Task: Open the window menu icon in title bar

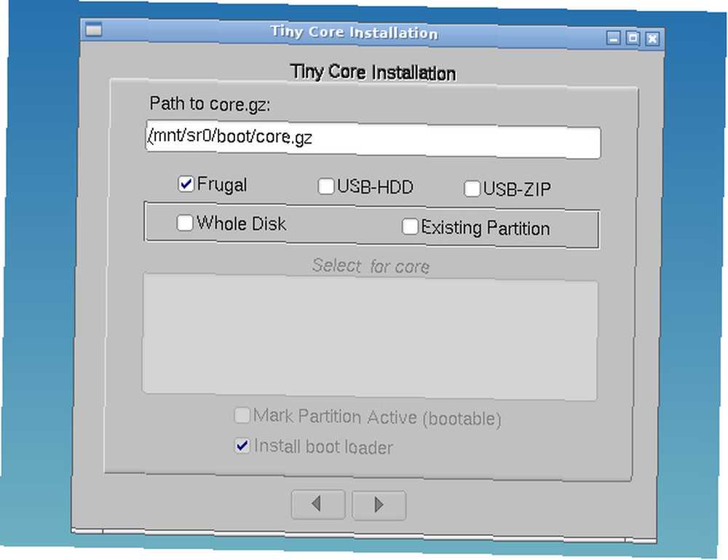Action: [x=93, y=30]
